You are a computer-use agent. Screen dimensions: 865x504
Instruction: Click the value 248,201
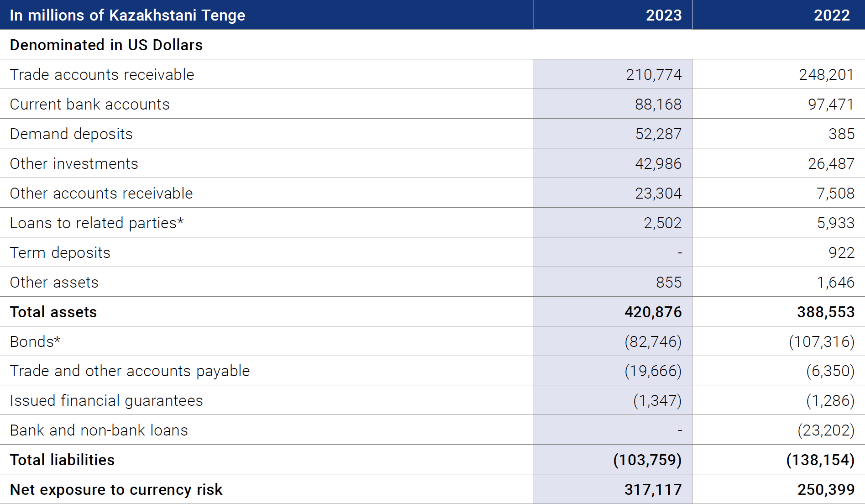click(826, 75)
